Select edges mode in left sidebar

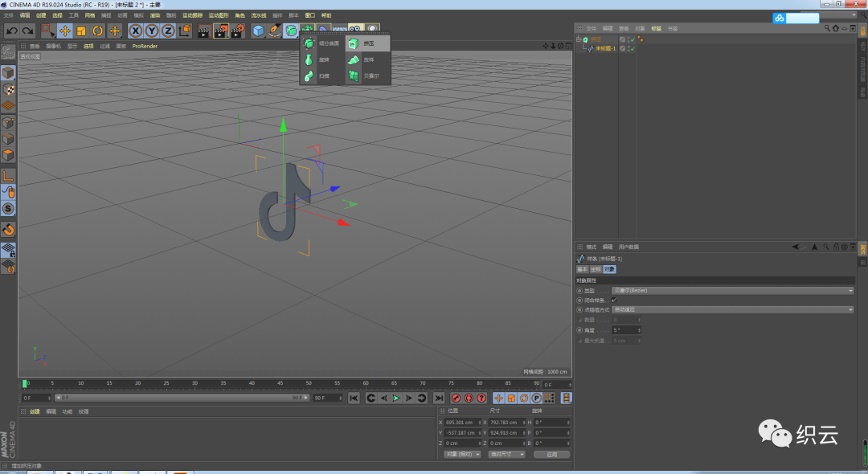pyautogui.click(x=8, y=139)
